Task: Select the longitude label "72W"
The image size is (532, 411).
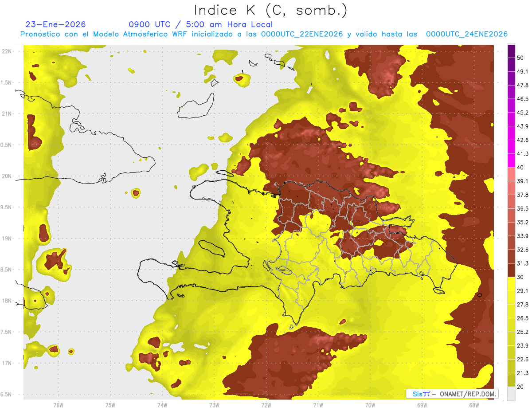Action: [266, 405]
